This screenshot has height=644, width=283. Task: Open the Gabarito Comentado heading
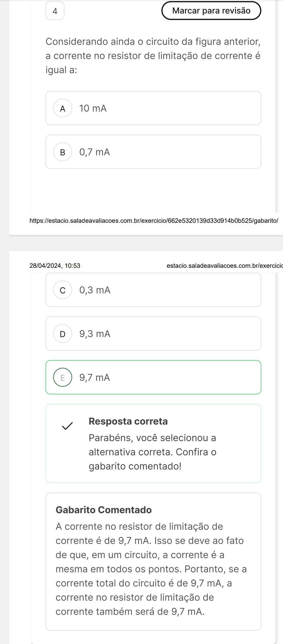coord(104,510)
